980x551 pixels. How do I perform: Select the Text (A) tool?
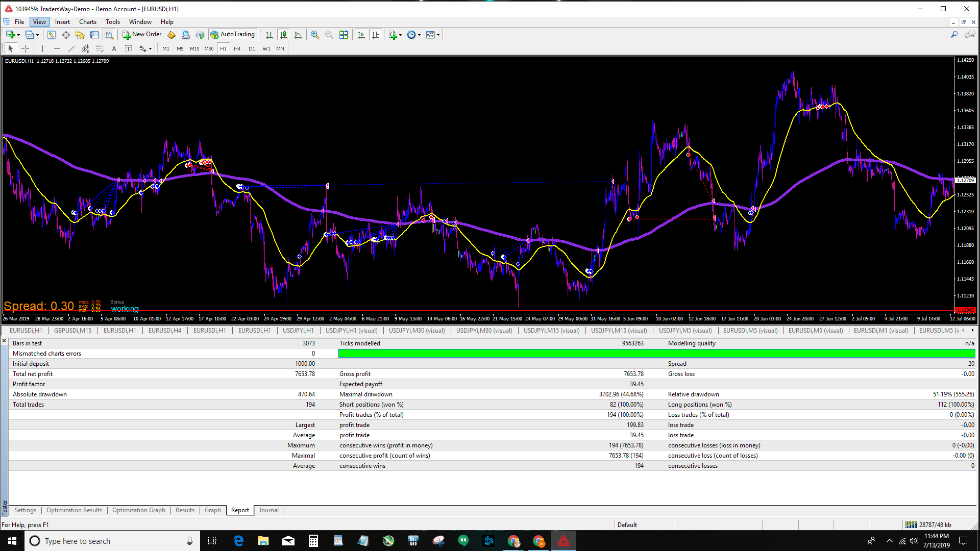click(x=114, y=48)
